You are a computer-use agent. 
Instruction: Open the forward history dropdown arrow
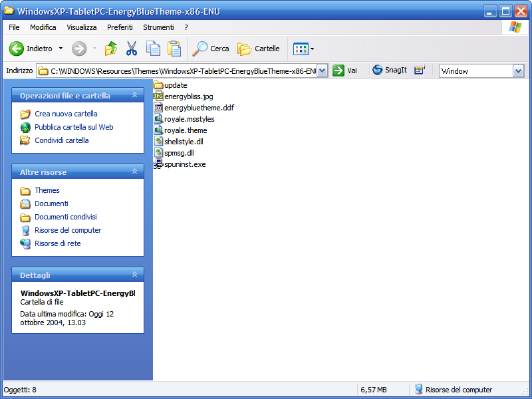pyautogui.click(x=94, y=49)
